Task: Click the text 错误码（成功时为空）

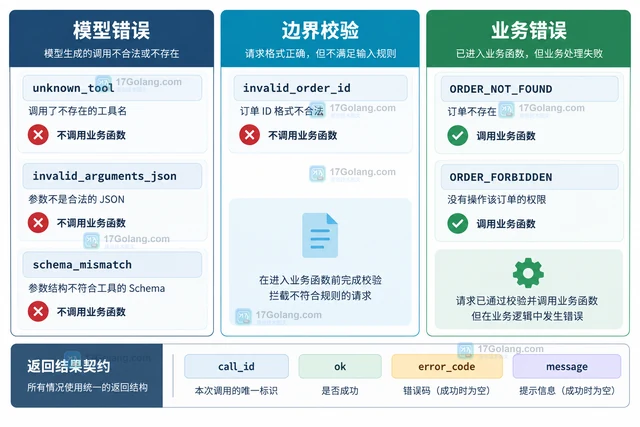Action: (x=447, y=391)
